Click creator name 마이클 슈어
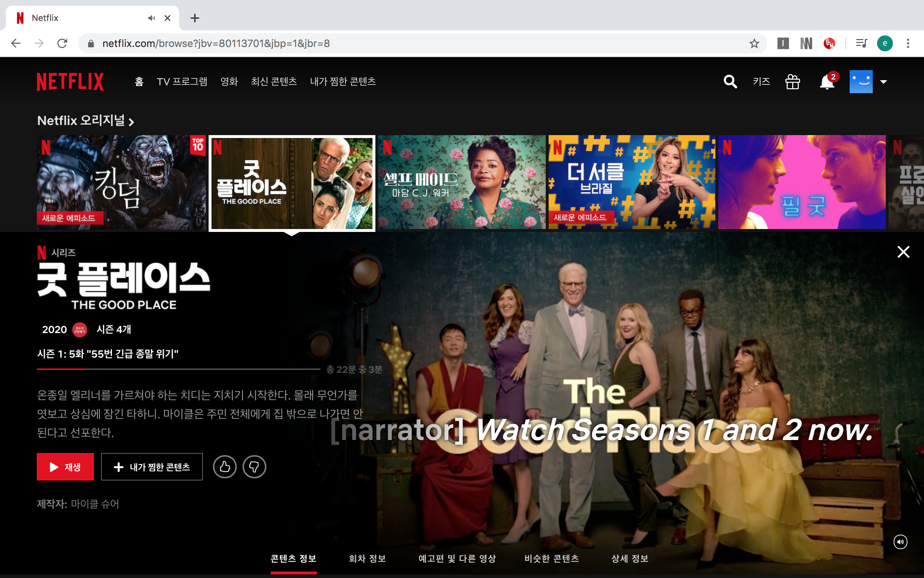The height and width of the screenshot is (578, 924). tap(95, 504)
